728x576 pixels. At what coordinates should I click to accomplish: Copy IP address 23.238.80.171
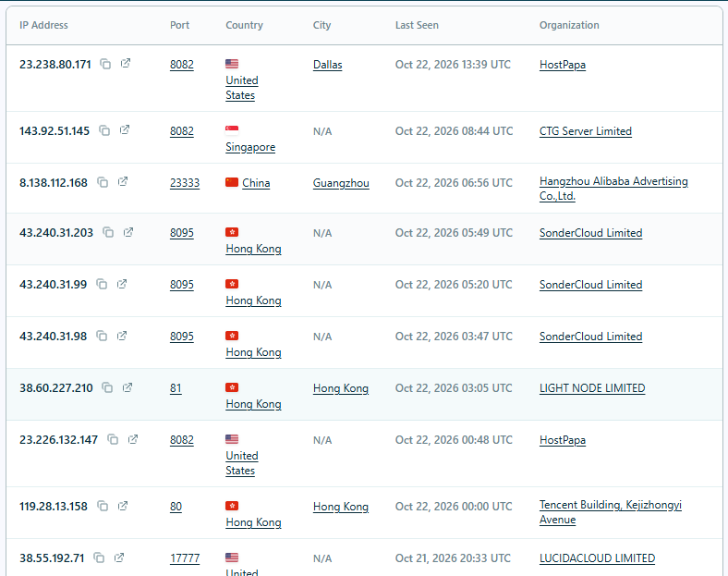coord(106,64)
